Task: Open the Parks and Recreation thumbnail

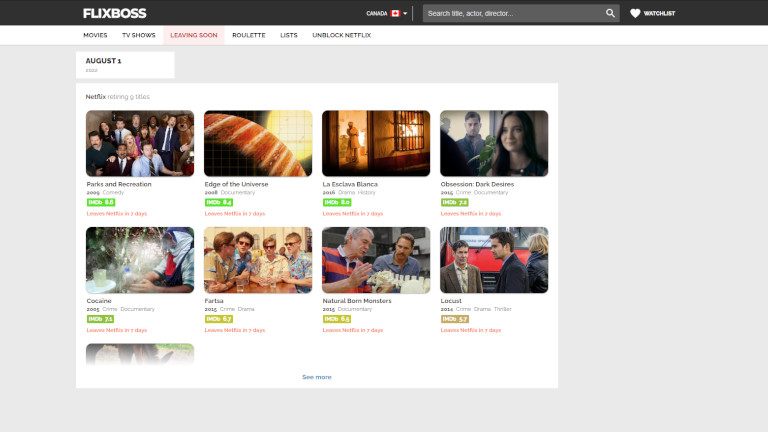Action: point(140,143)
